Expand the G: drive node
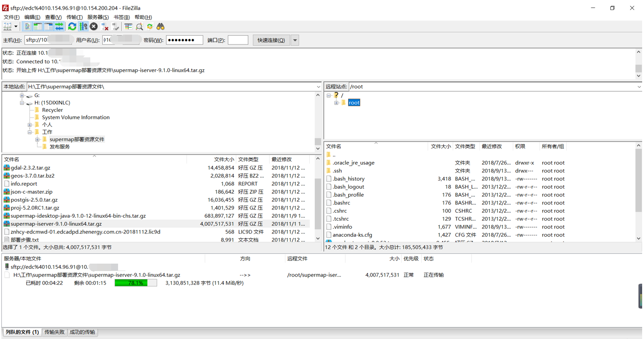The height and width of the screenshot is (339, 644). [x=22, y=96]
